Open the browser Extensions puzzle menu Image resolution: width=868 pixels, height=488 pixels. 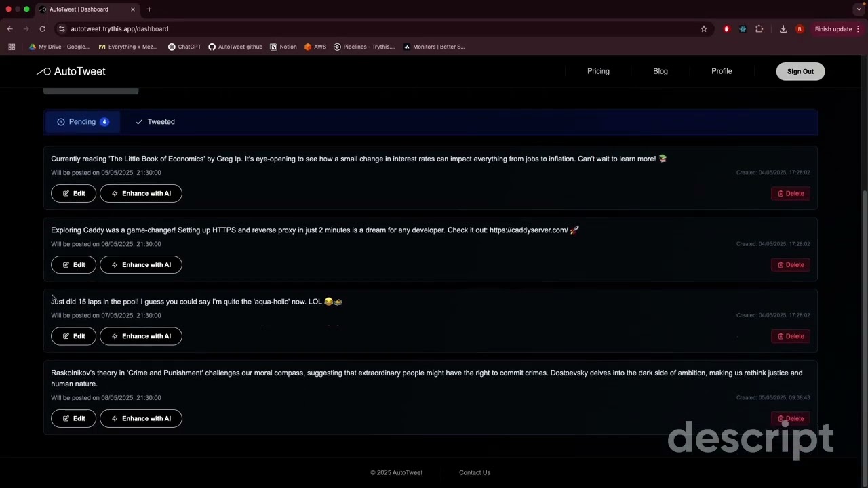point(759,29)
